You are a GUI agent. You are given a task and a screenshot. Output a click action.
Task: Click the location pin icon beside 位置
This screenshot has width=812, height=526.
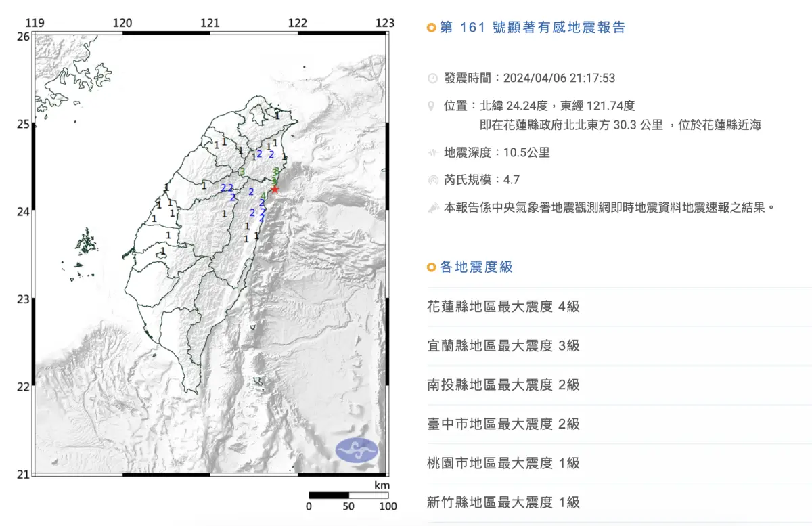[432, 106]
